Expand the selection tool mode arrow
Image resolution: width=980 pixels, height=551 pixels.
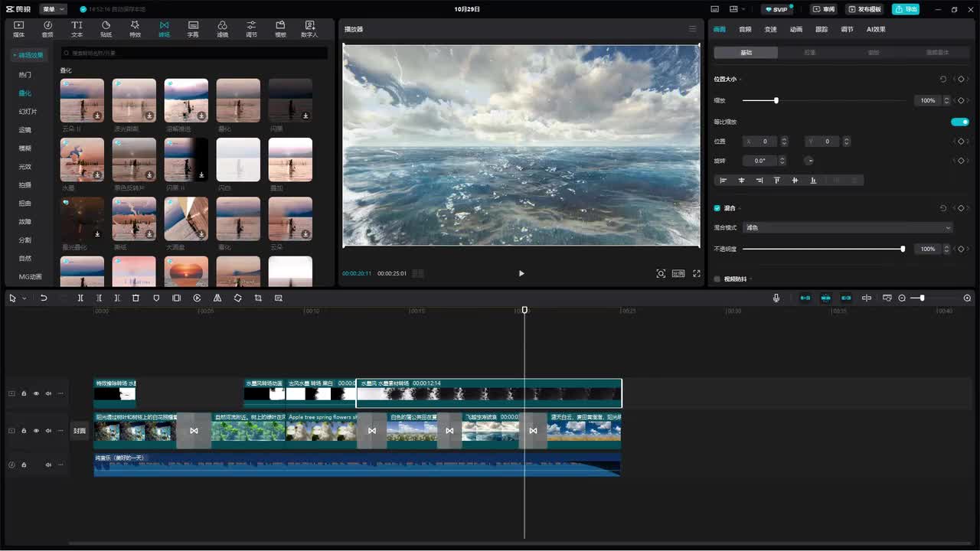[x=24, y=298]
